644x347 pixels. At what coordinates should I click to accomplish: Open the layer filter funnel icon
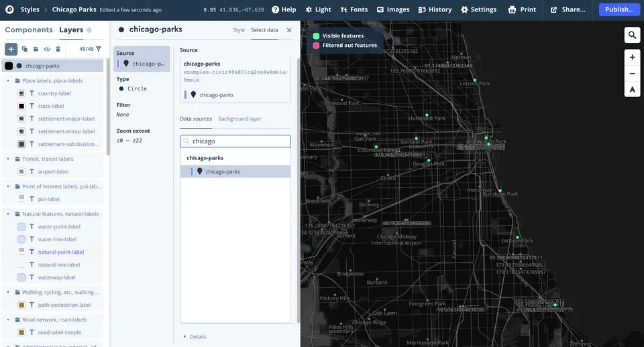click(99, 49)
